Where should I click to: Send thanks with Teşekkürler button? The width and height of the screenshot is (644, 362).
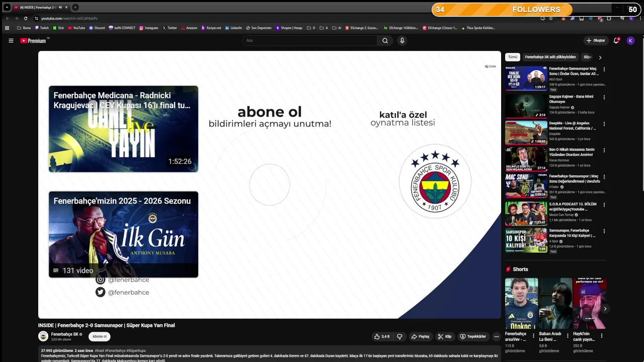click(x=473, y=336)
